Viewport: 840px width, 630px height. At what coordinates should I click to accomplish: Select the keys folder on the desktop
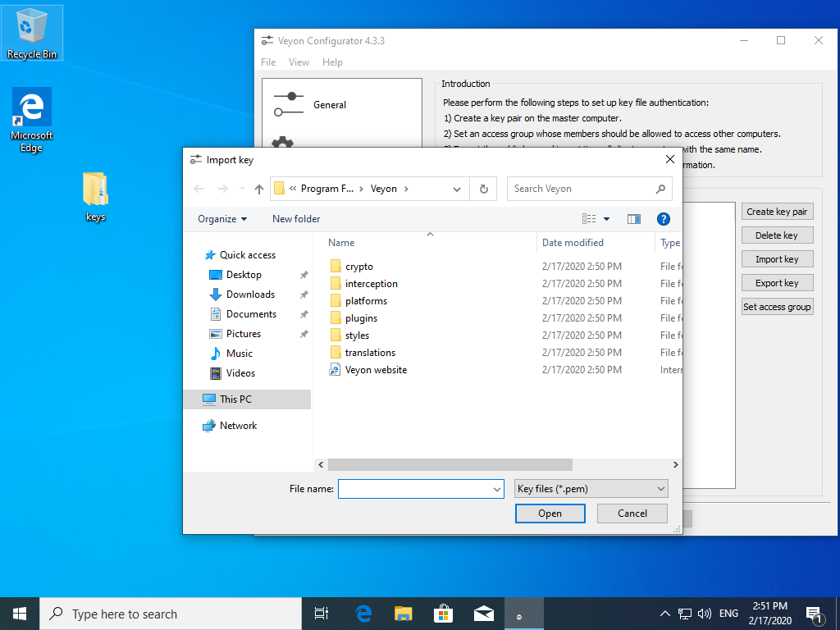click(95, 196)
